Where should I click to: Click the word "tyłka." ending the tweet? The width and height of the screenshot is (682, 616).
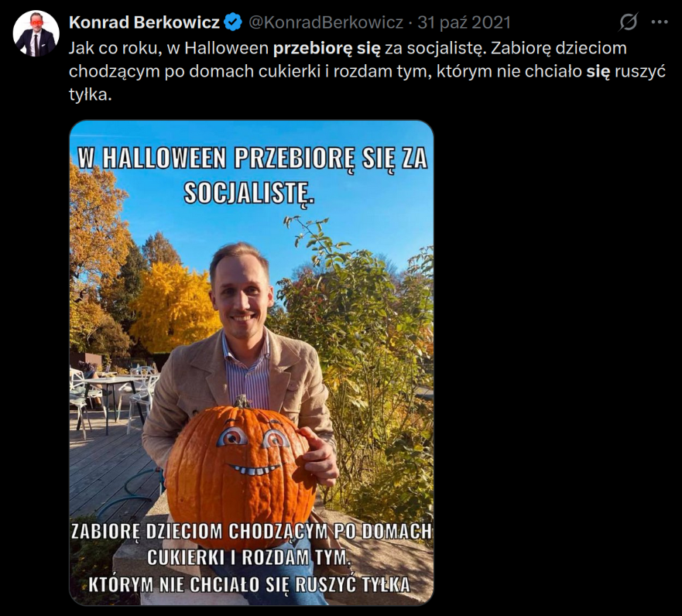(91, 94)
